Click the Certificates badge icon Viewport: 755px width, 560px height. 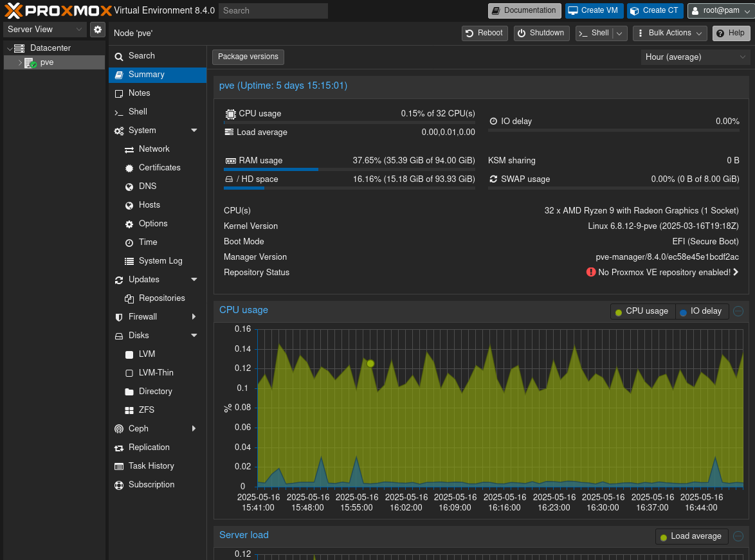(129, 168)
